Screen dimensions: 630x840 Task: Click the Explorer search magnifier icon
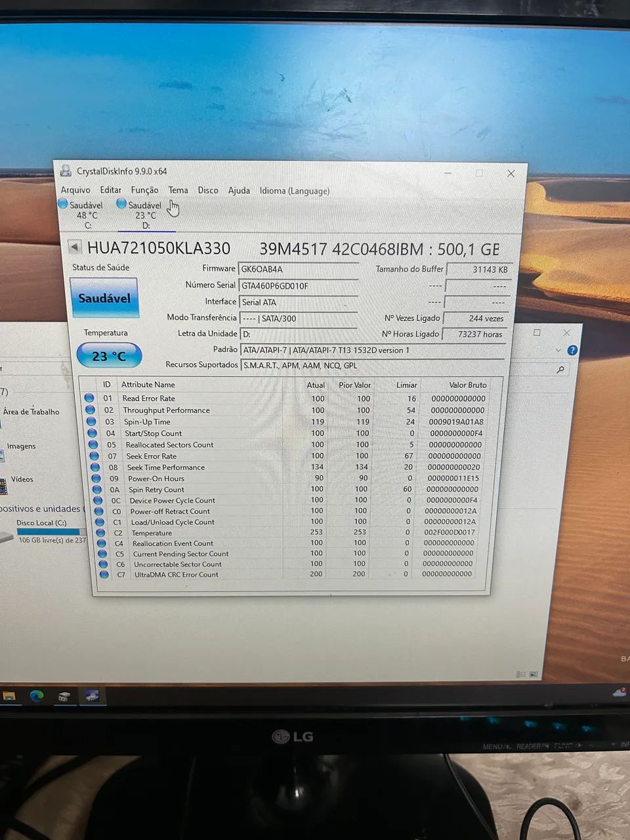coord(560,369)
